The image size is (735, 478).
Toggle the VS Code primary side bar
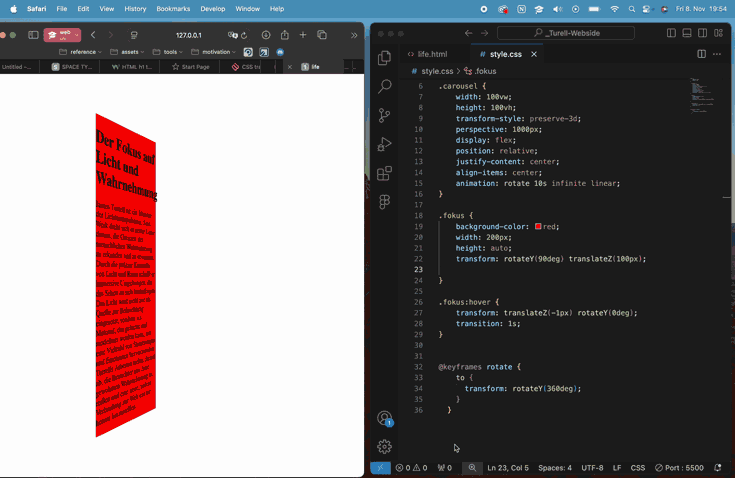671,33
